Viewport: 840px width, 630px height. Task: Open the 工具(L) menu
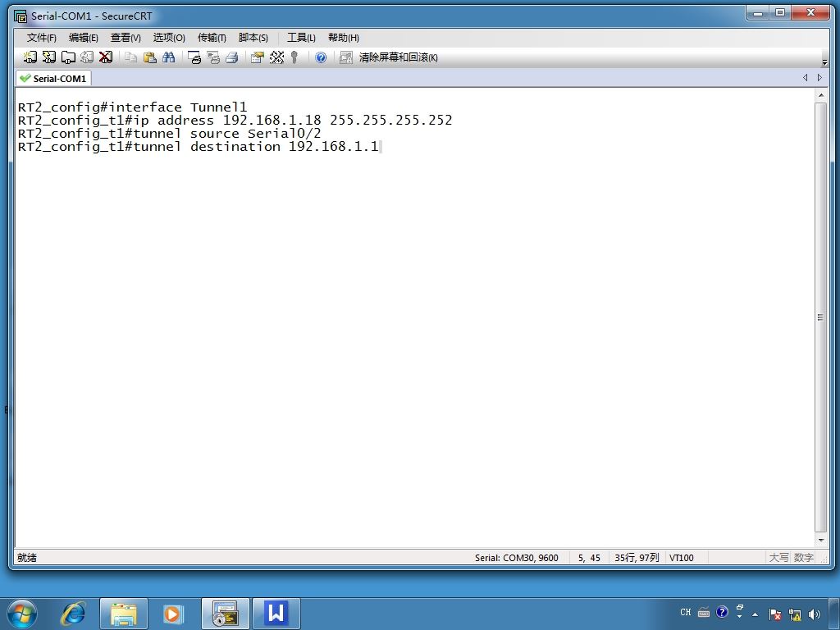coord(301,38)
